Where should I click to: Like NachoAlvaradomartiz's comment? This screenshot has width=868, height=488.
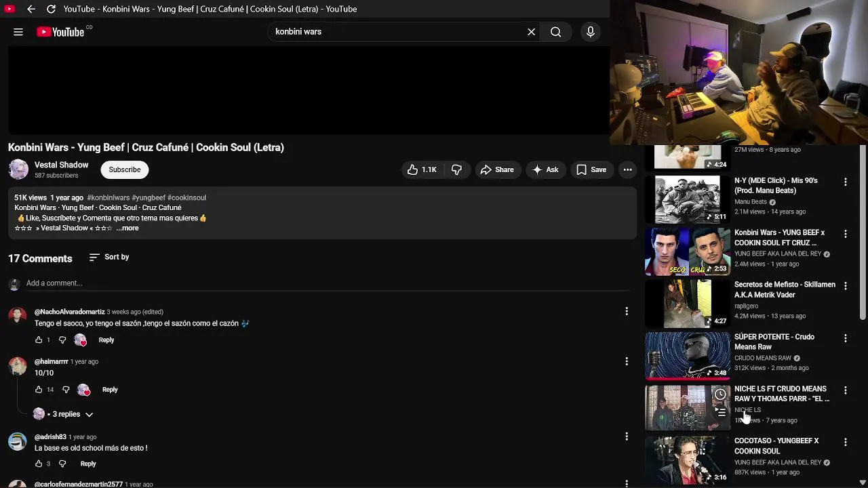pos(39,340)
